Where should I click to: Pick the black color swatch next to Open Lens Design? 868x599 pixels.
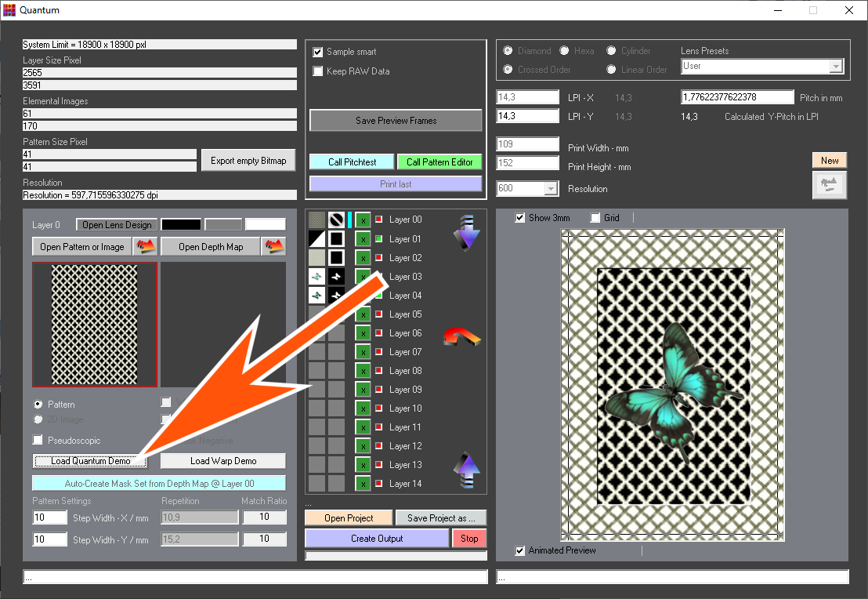point(181,225)
